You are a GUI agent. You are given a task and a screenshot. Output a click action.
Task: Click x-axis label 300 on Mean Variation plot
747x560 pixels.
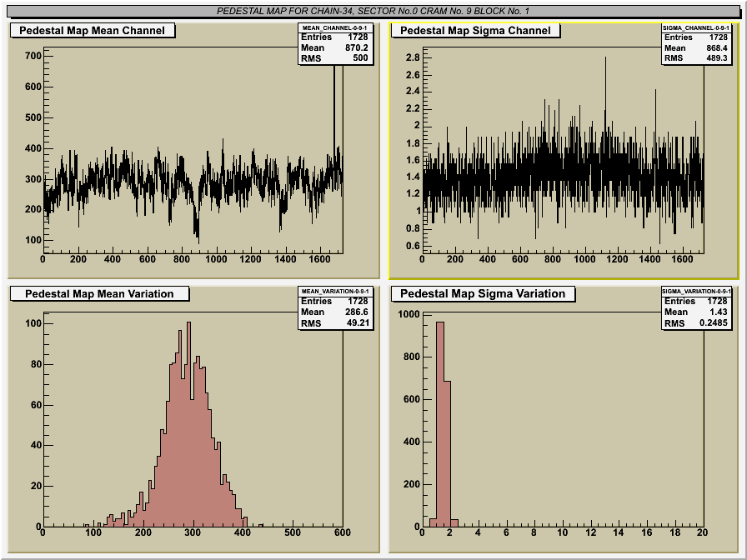193,532
